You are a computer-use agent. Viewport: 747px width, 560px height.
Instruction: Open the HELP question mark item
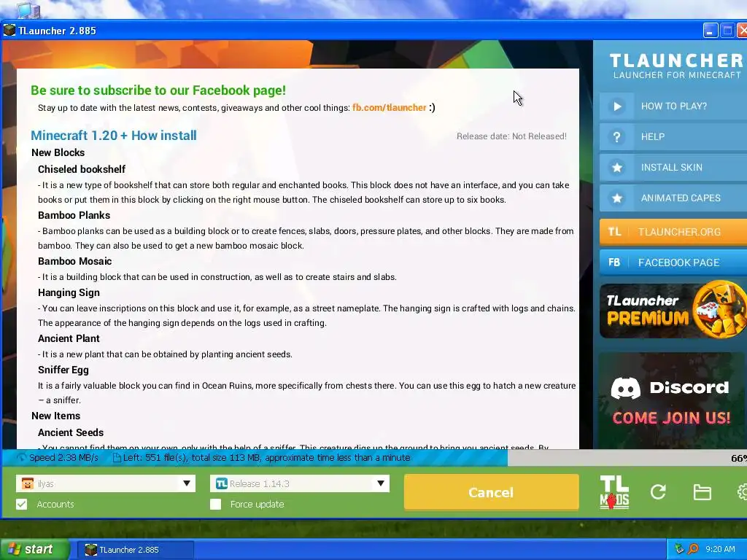coord(673,136)
